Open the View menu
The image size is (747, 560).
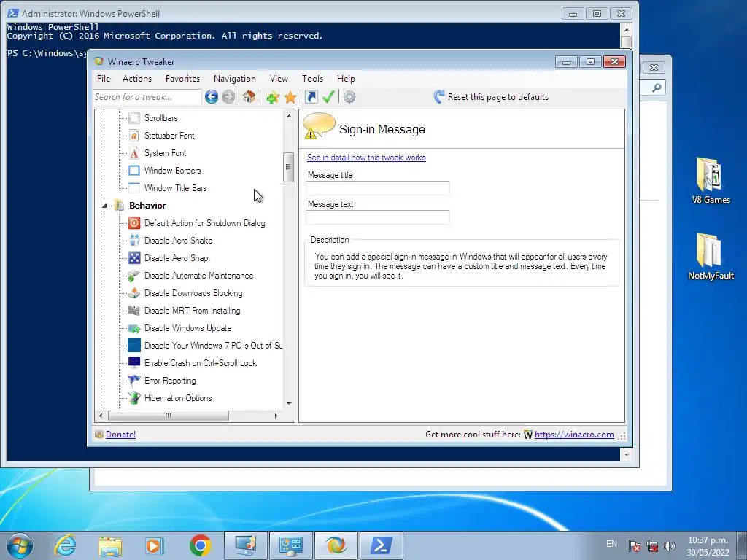point(279,79)
